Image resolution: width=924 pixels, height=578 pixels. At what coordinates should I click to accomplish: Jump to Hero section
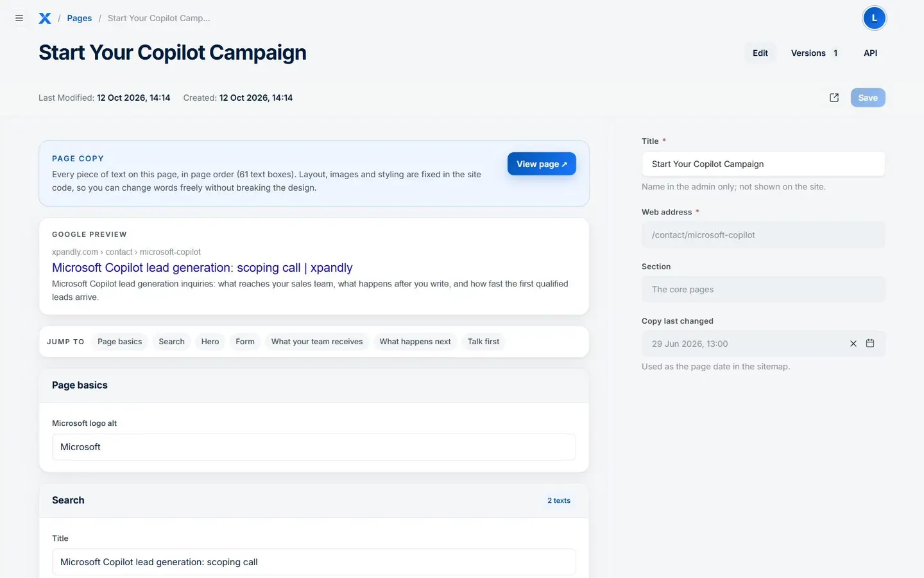click(x=210, y=342)
